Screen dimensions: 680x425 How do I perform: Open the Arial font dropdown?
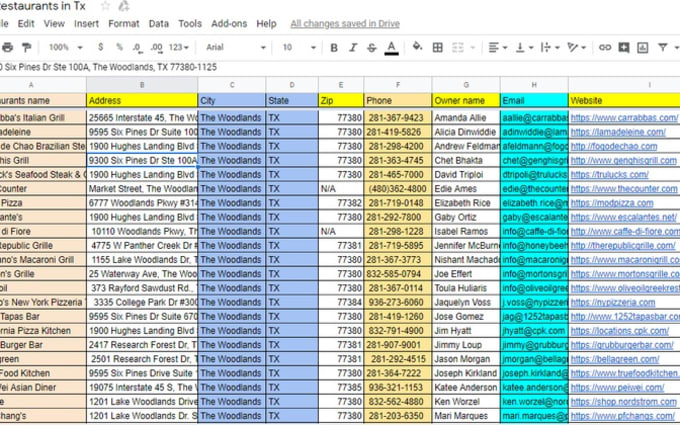[235, 47]
